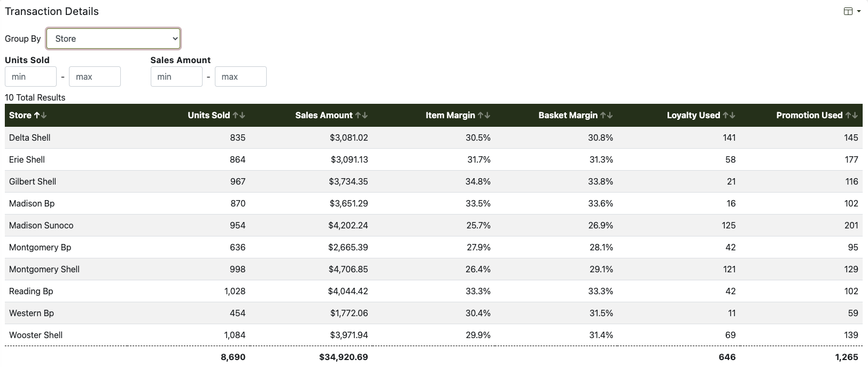This screenshot has height=367, width=868.
Task: Sort by Basket Margin column sort arrows
Action: (607, 115)
